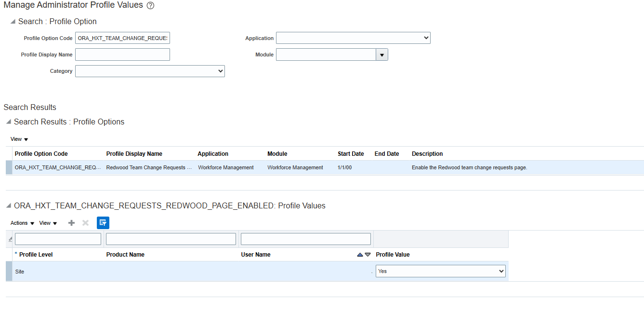Viewport: 644px width, 314px height.
Task: Click Redwood Team Change Requests display name cell
Action: tap(149, 167)
